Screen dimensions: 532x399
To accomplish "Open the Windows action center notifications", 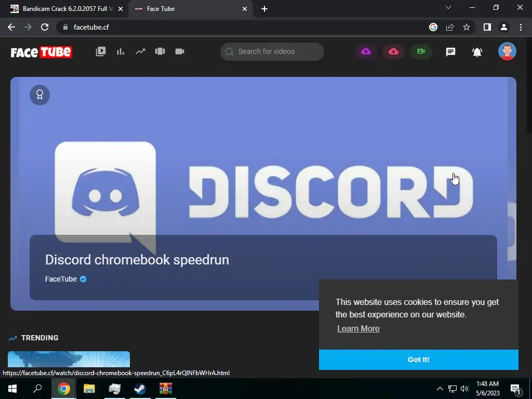I will (515, 389).
